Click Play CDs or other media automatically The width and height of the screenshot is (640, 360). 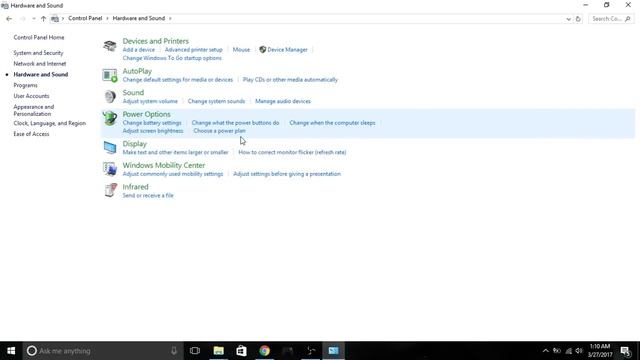290,80
